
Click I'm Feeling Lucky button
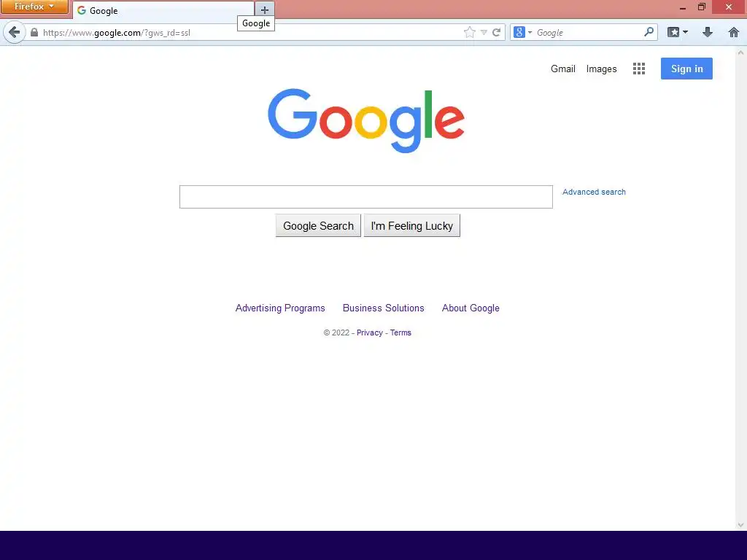click(412, 226)
